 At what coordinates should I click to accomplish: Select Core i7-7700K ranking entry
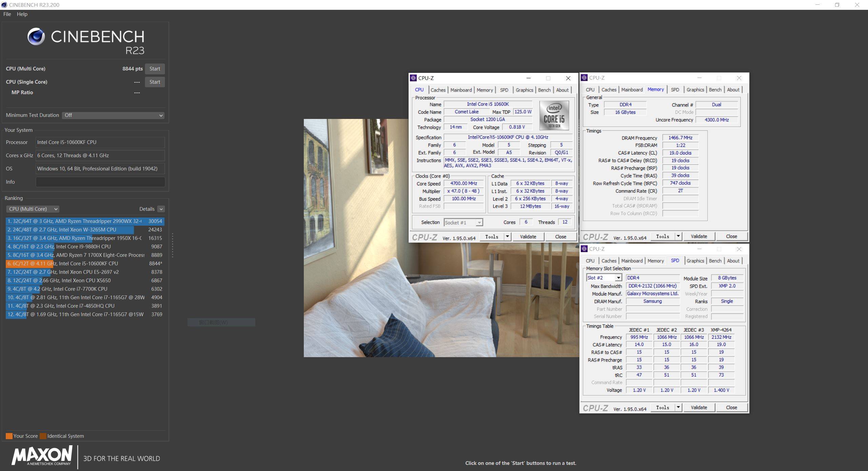[85, 289]
